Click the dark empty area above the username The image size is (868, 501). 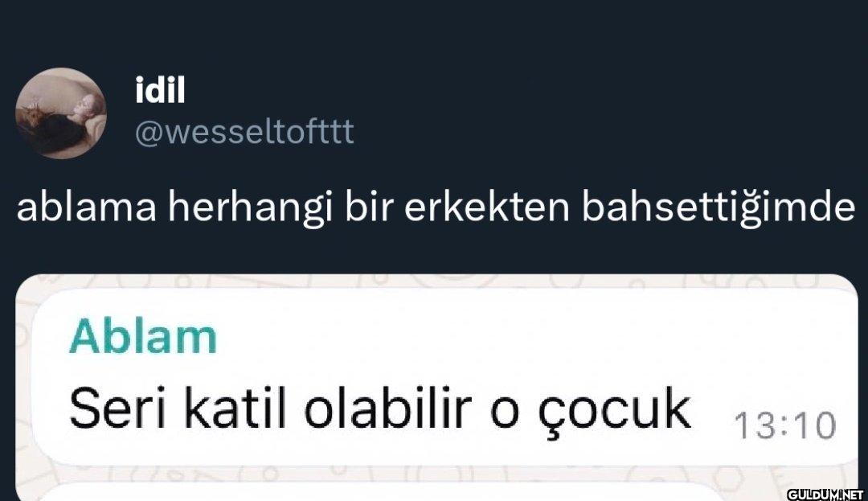pyautogui.click(x=434, y=31)
